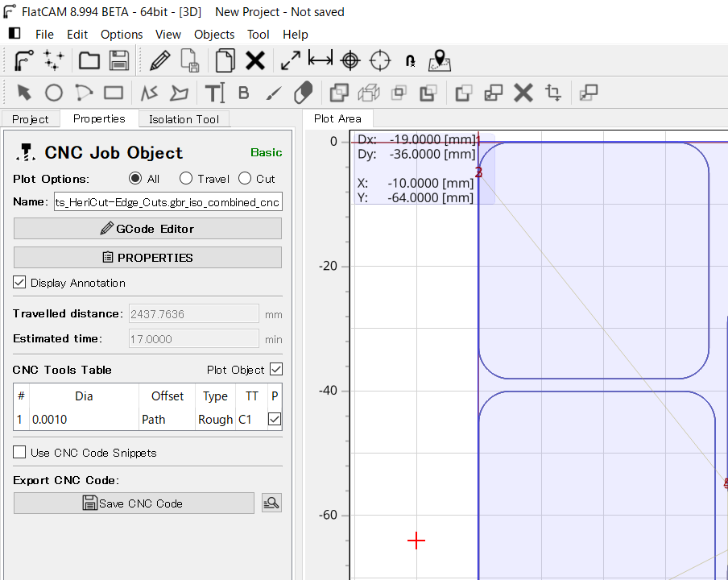Click the Save object and close editor icon
The width and height of the screenshot is (728, 580).
(x=189, y=60)
